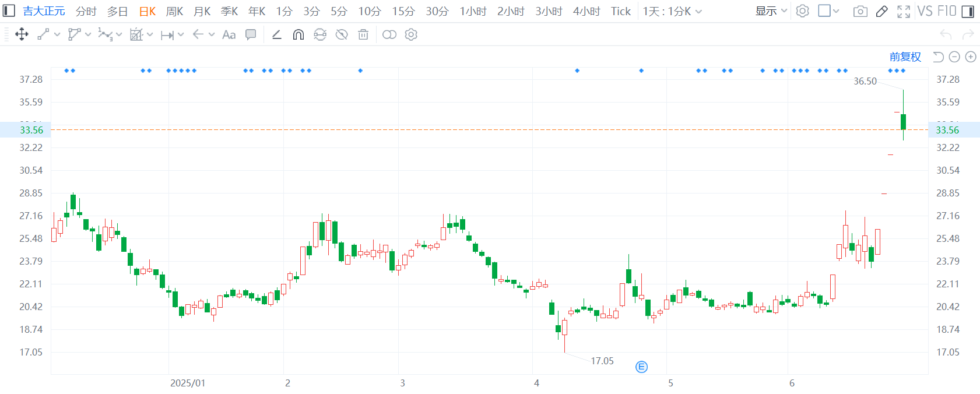Select the polygon shape drawing tool

(74, 34)
